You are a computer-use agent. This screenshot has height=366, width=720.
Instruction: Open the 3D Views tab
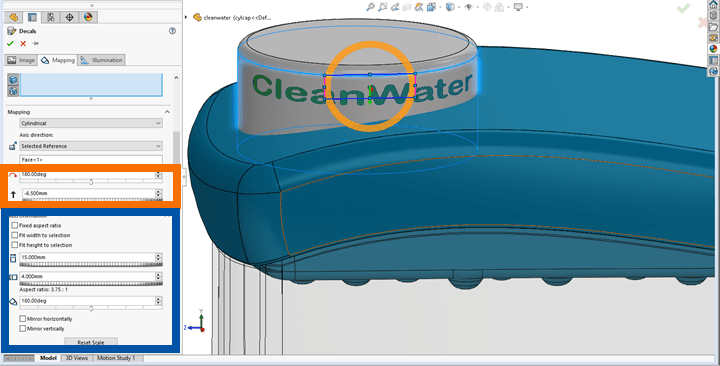(x=77, y=358)
